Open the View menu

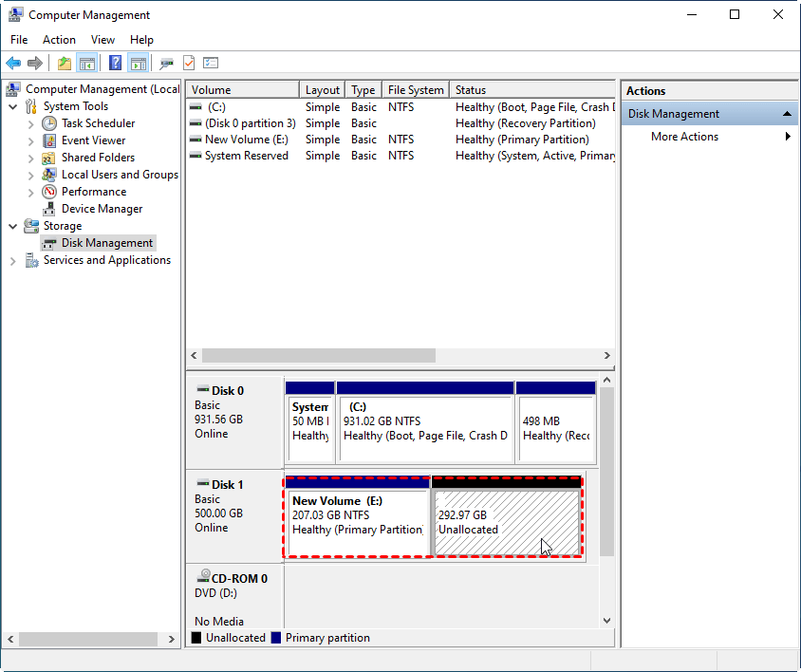click(102, 40)
